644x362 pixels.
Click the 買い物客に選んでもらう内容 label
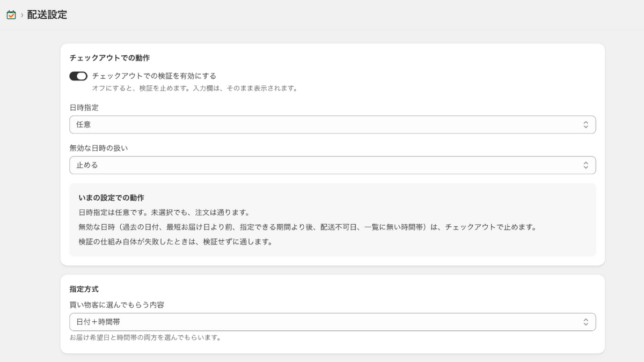pyautogui.click(x=117, y=305)
